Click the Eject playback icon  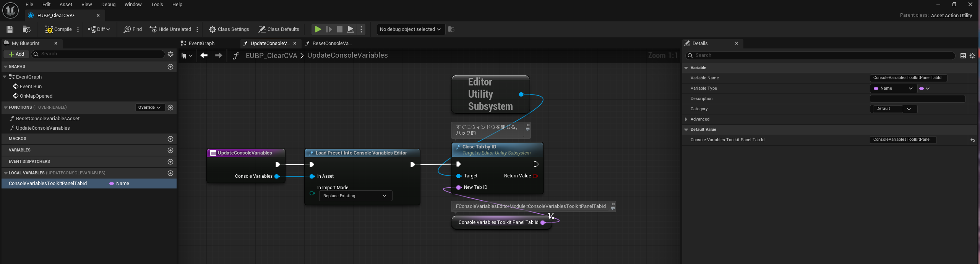(350, 29)
